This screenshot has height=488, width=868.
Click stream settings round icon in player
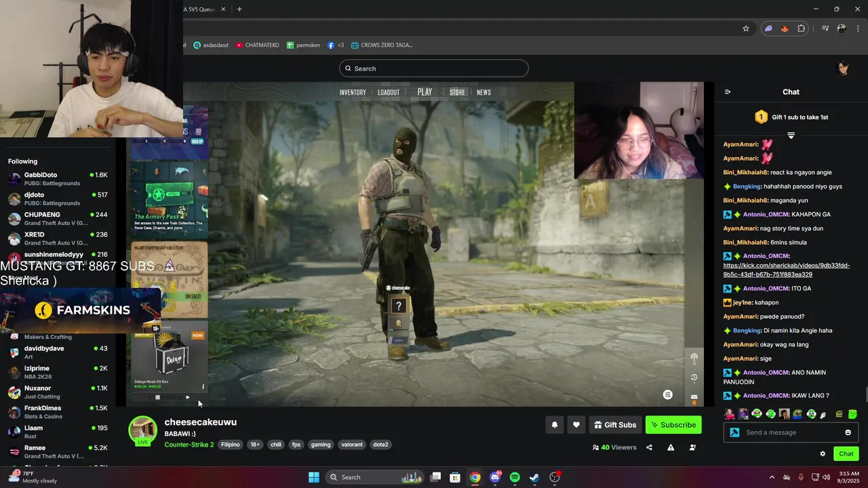[667, 394]
